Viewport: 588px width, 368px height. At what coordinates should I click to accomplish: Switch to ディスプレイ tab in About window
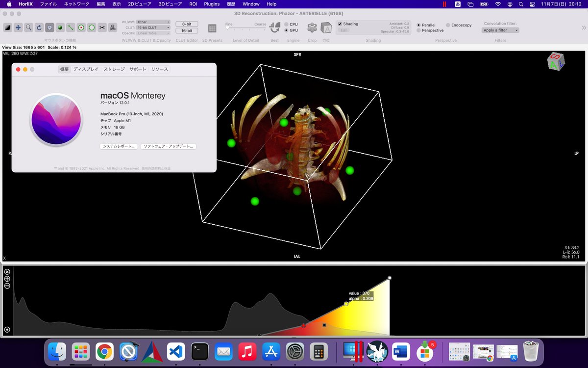click(x=86, y=69)
